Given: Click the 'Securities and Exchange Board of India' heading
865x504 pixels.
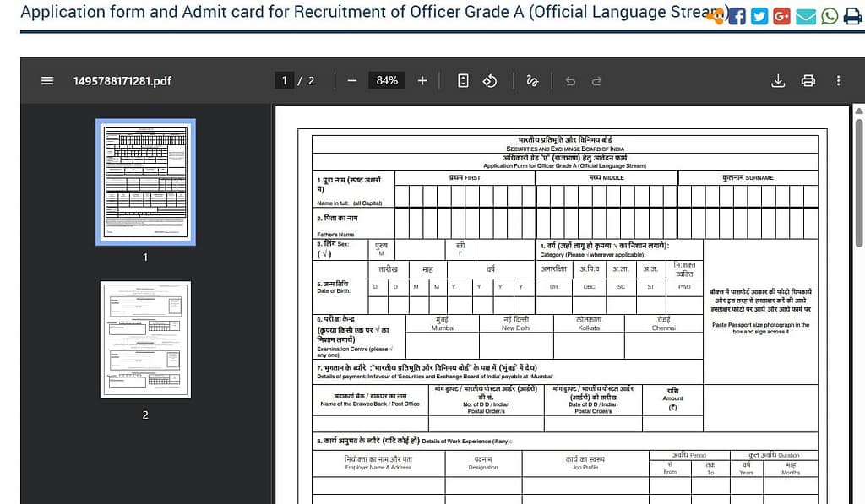Looking at the screenshot, I should [565, 149].
